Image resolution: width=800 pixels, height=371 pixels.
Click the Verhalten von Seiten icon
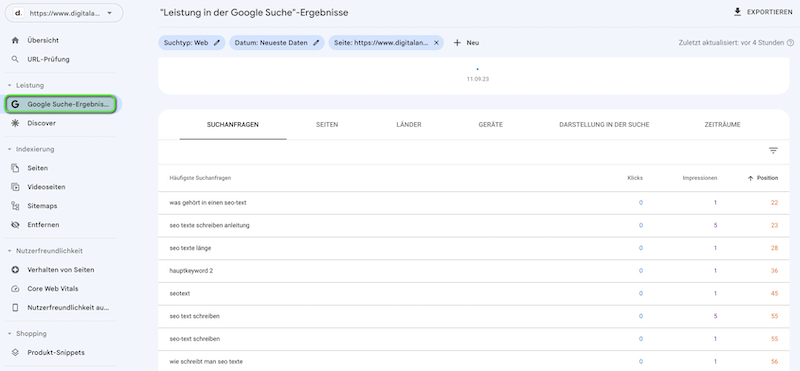[x=15, y=269]
